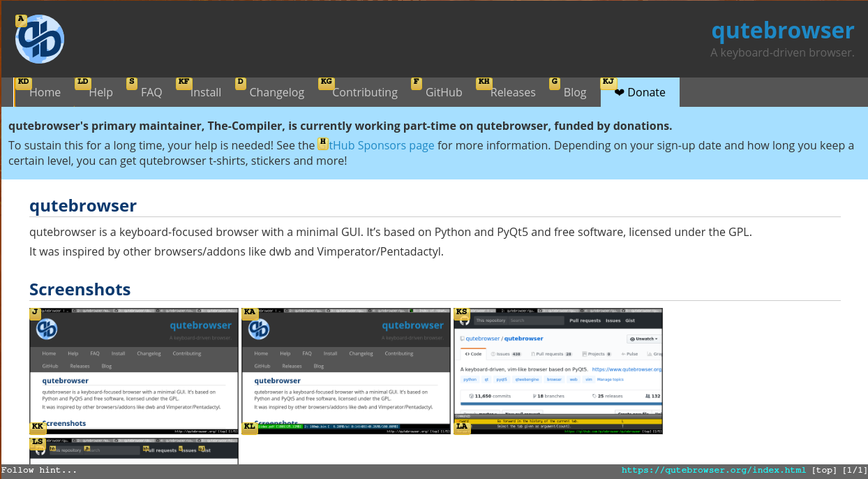Click the 'Screenshots' section heading
Image resolution: width=868 pixels, height=479 pixels.
[80, 289]
